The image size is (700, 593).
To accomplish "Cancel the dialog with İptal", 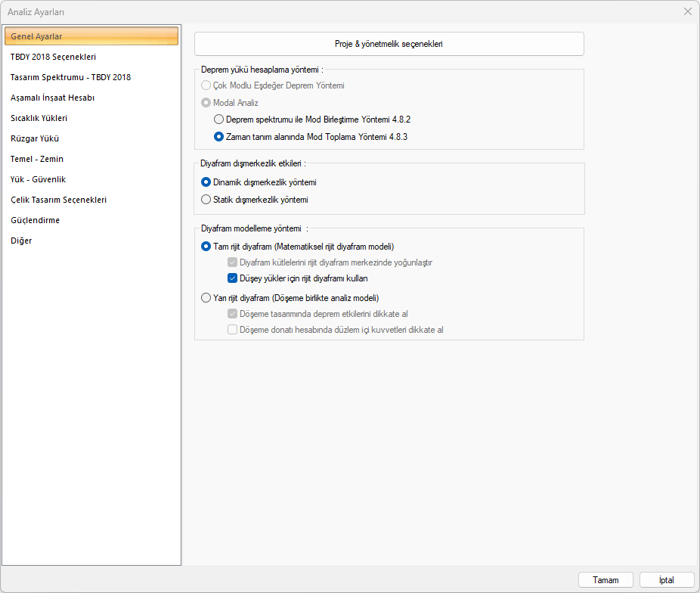I will 666,580.
